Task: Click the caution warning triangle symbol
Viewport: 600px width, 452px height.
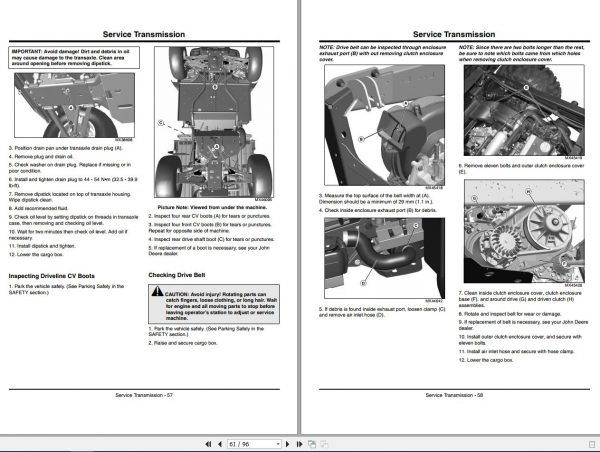Action: (x=157, y=291)
